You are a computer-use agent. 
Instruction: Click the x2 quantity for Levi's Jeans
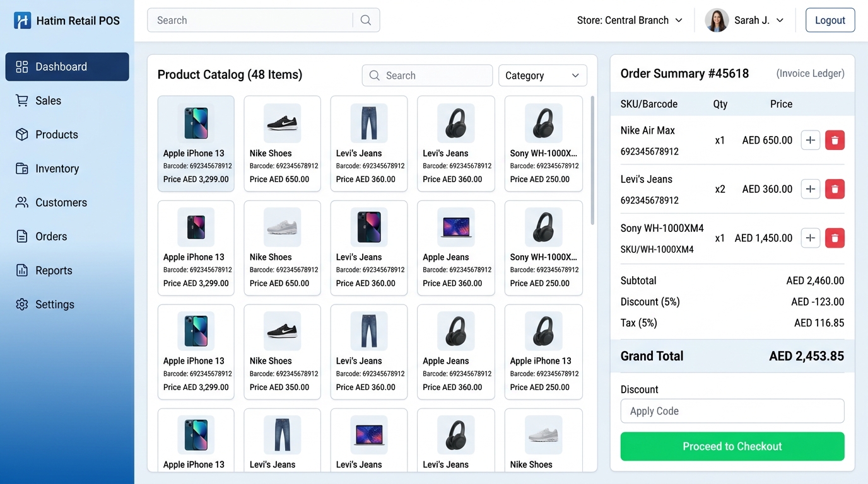click(x=720, y=189)
